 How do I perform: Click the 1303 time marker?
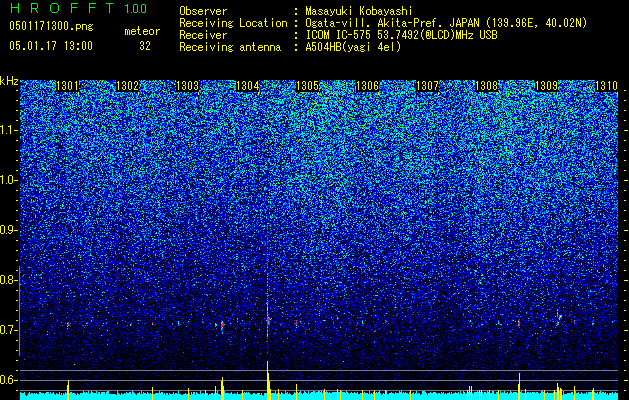187,86
